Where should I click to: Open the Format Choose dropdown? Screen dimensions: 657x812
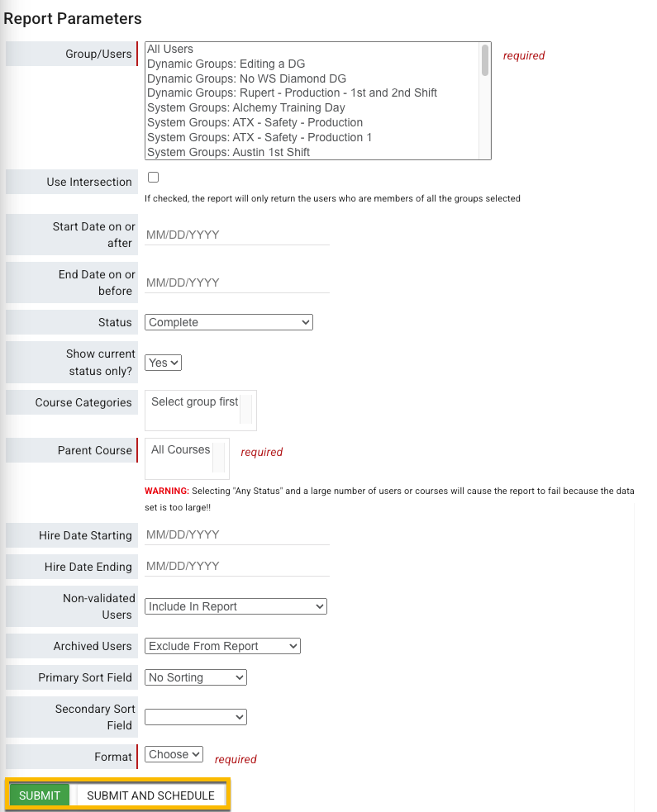click(x=174, y=754)
